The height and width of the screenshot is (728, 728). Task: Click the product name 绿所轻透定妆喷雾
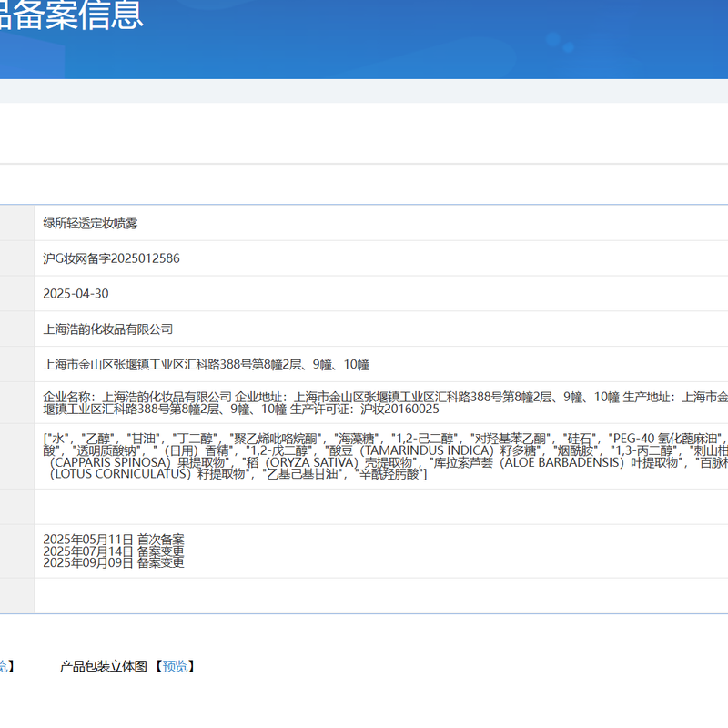90,223
